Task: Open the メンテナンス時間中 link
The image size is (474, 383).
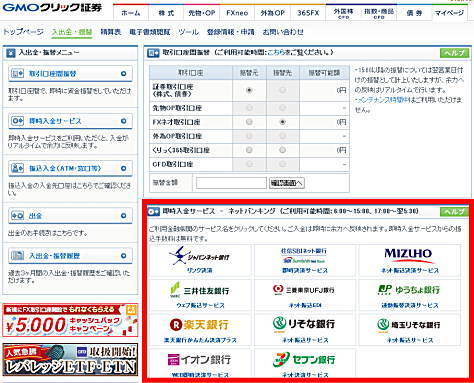Action: click(x=383, y=100)
